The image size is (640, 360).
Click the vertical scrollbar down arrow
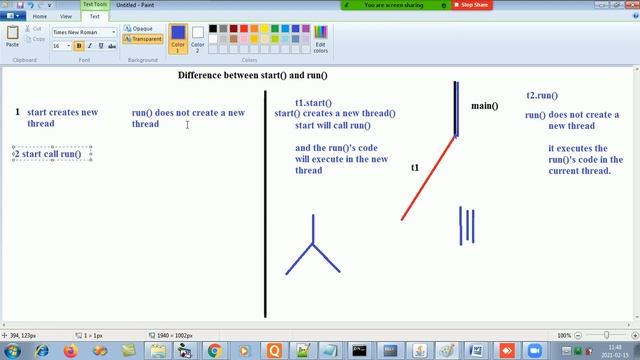click(637, 318)
